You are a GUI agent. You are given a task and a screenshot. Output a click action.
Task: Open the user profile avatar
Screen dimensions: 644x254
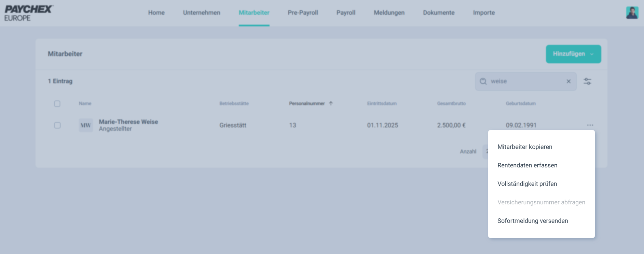pos(632,13)
